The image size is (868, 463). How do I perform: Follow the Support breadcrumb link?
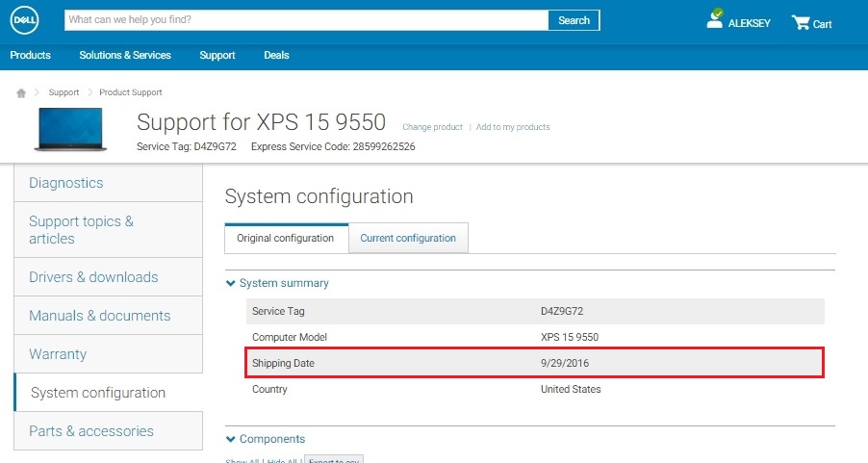coord(64,92)
